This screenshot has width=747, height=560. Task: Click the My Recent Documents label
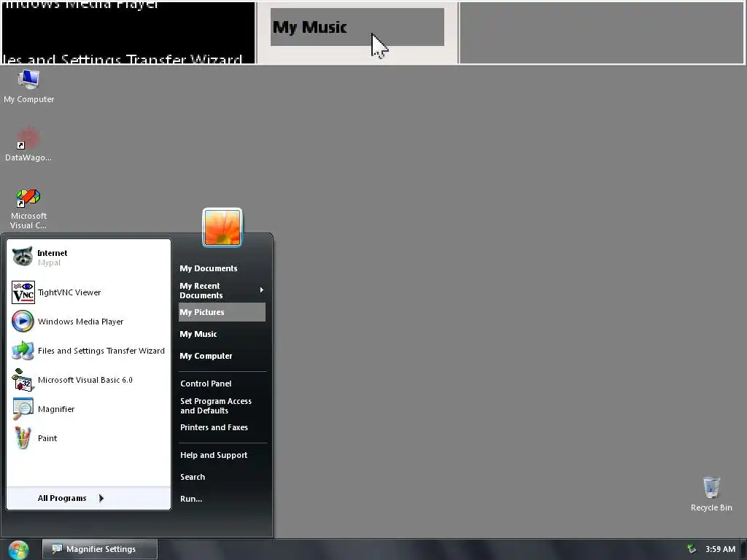pos(201,290)
